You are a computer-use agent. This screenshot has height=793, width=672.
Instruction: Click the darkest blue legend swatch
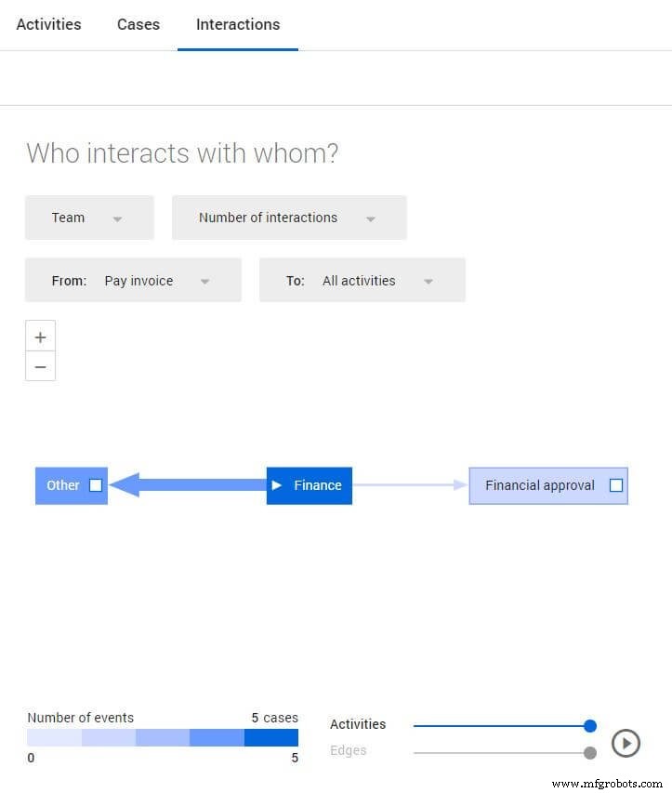point(271,738)
